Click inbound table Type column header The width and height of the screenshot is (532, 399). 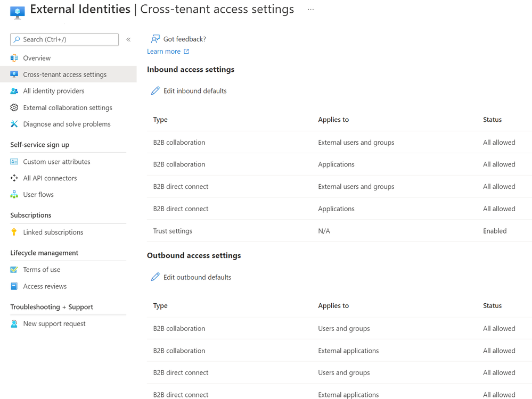[x=160, y=120]
